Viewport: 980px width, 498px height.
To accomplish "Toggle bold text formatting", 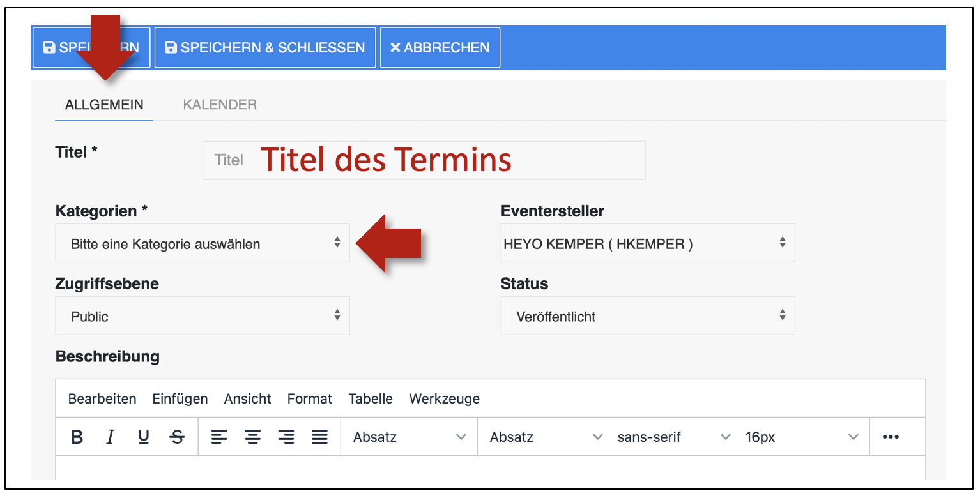I will 77,437.
